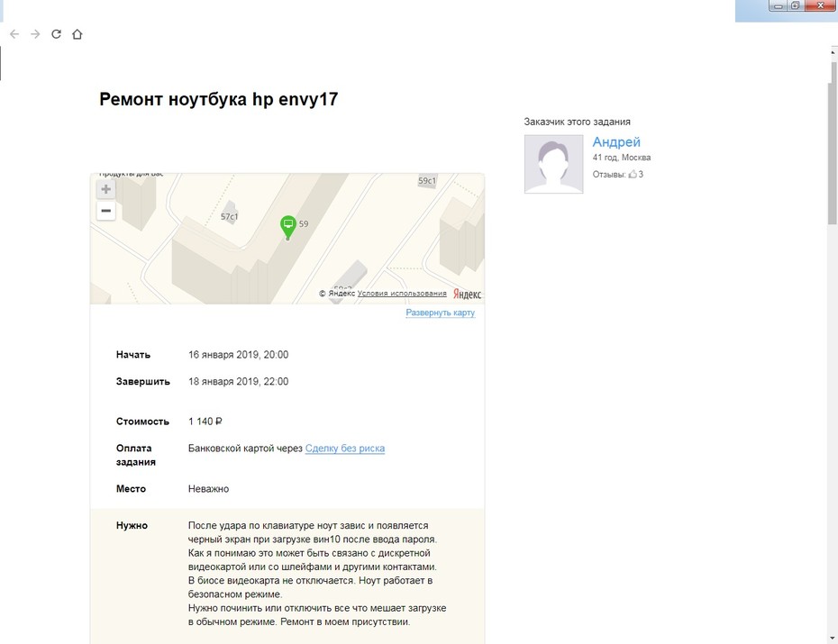Zoom in the map with plus
The image size is (838, 644).
(x=105, y=189)
